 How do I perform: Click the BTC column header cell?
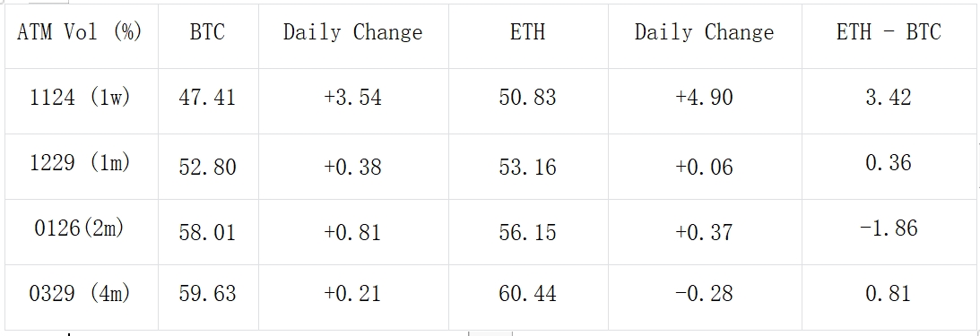point(208,36)
